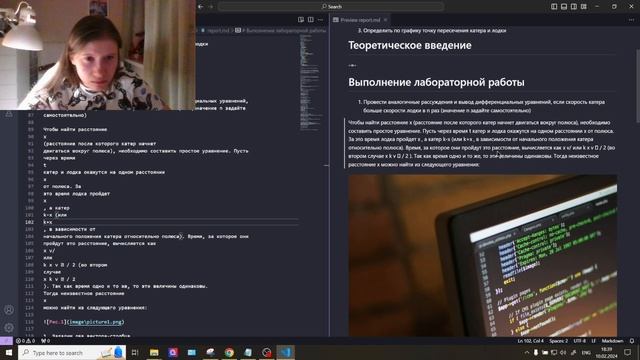Open the Accounts icon in activity bar
The height and width of the screenshot is (360, 640).
coord(9,310)
